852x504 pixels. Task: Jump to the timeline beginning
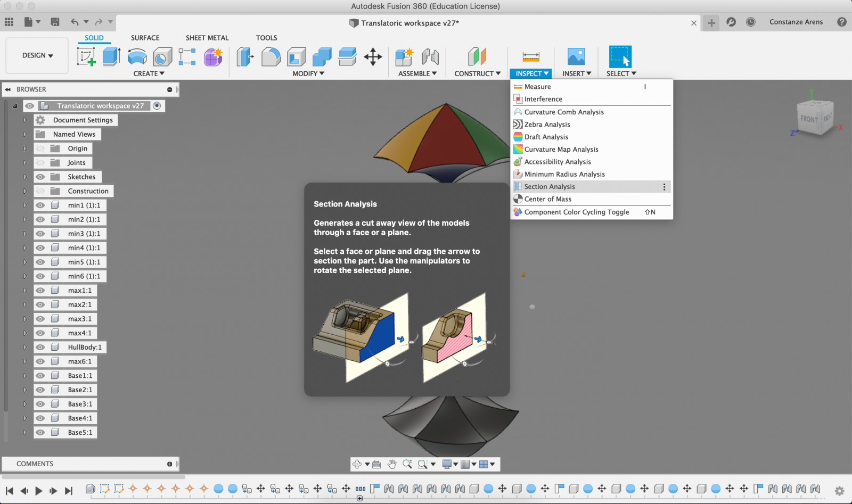[9, 491]
